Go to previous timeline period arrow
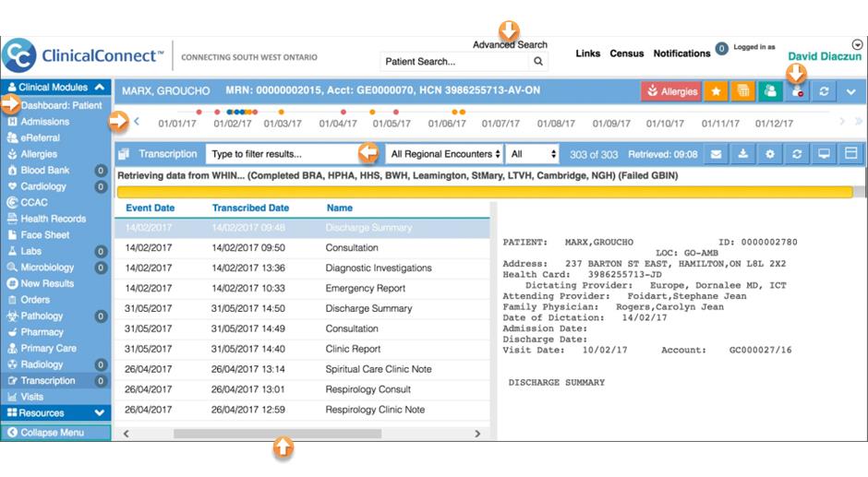 pyautogui.click(x=137, y=121)
